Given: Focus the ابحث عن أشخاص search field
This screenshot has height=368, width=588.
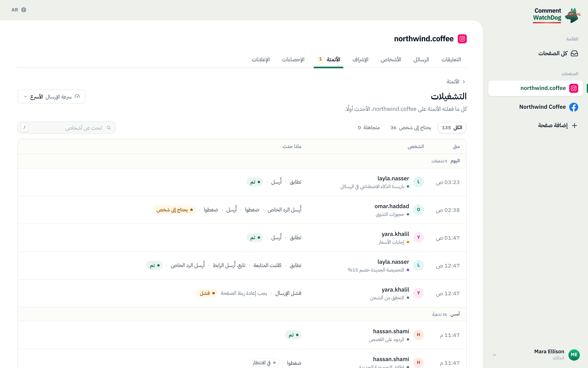Looking at the screenshot, I should 67,128.
